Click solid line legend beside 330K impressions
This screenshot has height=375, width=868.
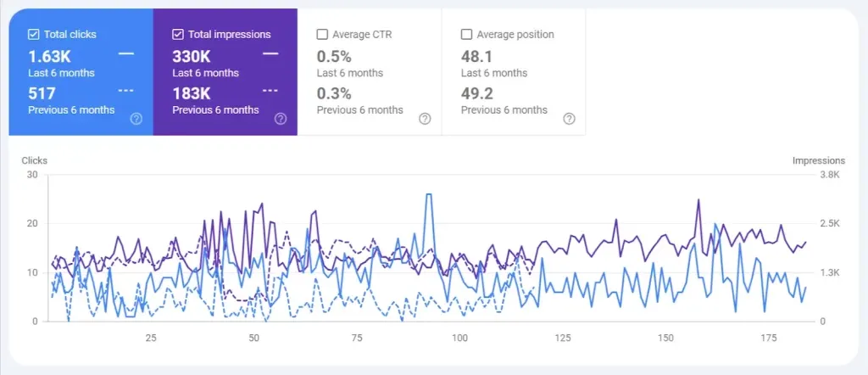coord(270,53)
